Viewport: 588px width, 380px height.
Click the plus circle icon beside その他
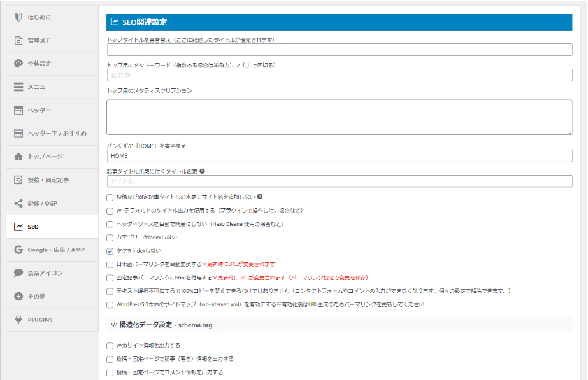(x=18, y=296)
